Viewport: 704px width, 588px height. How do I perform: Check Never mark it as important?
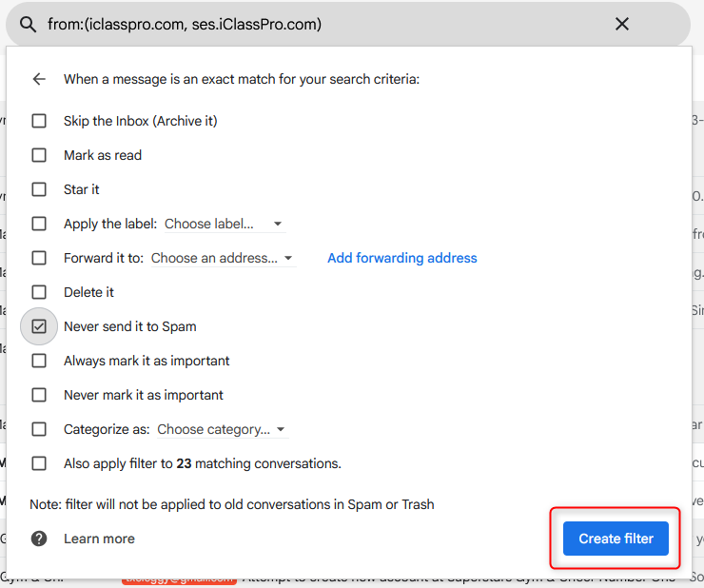[x=39, y=395]
